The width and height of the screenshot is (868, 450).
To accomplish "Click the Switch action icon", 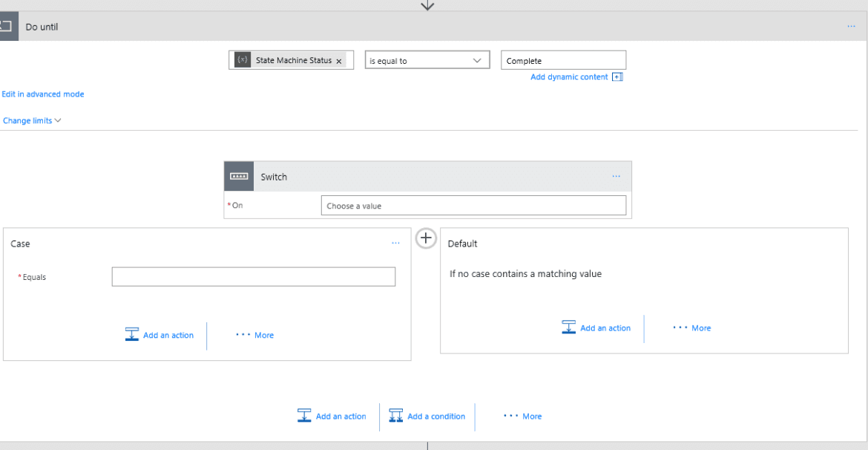I will click(x=238, y=176).
